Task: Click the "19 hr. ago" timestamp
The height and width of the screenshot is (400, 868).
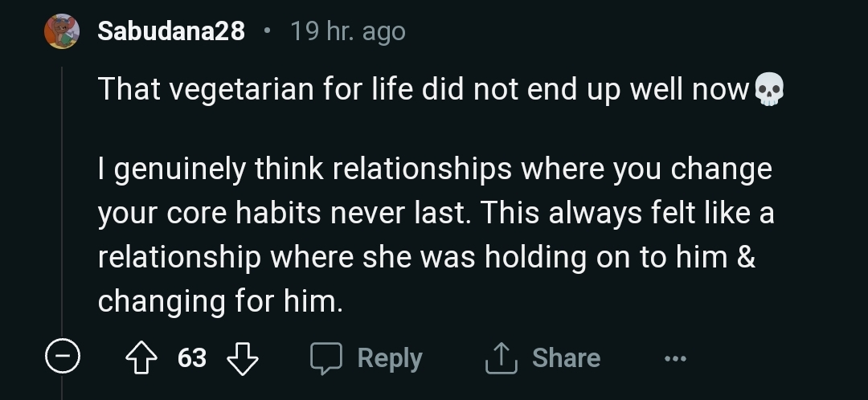Action: [x=347, y=31]
